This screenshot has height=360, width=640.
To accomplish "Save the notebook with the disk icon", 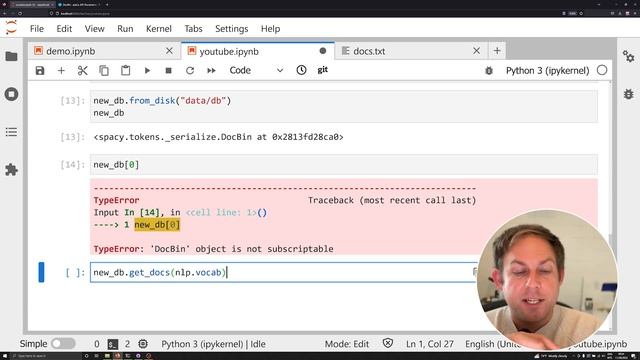I will tap(40, 71).
